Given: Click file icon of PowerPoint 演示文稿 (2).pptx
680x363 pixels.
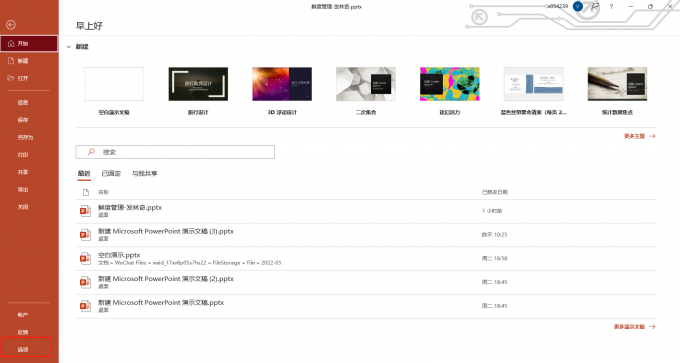Looking at the screenshot, I should pyautogui.click(x=85, y=282).
